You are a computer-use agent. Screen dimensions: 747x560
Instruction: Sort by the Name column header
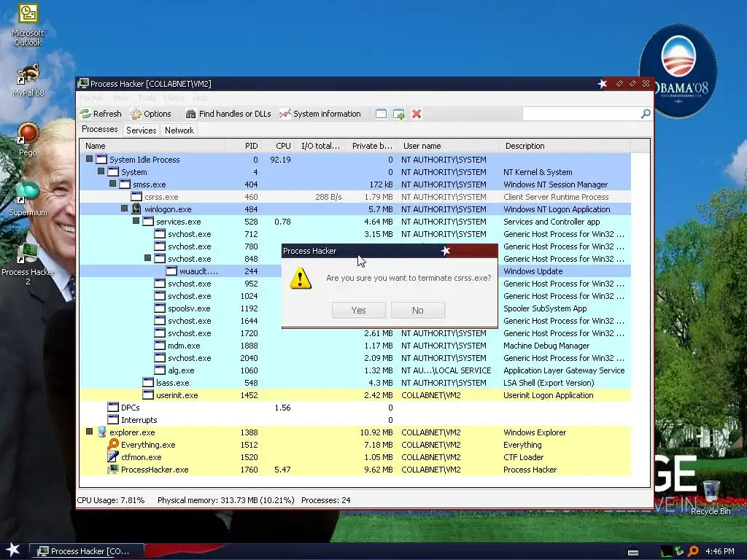coord(152,146)
